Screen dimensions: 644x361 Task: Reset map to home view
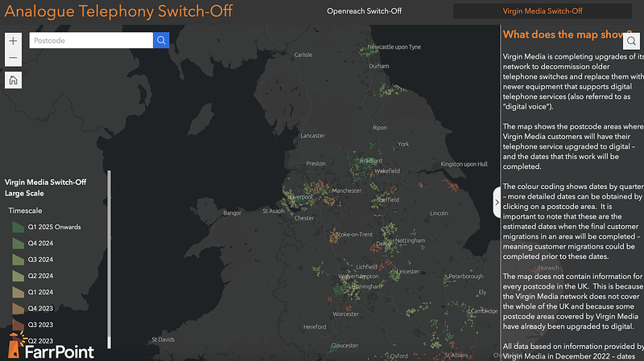[x=13, y=80]
